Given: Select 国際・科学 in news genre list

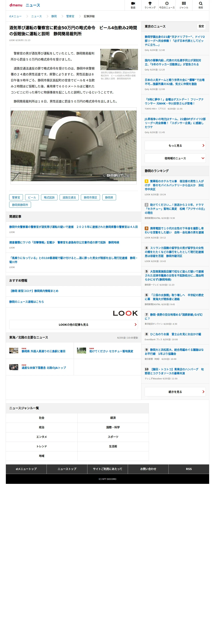Looking at the screenshot, I should [113, 427].
